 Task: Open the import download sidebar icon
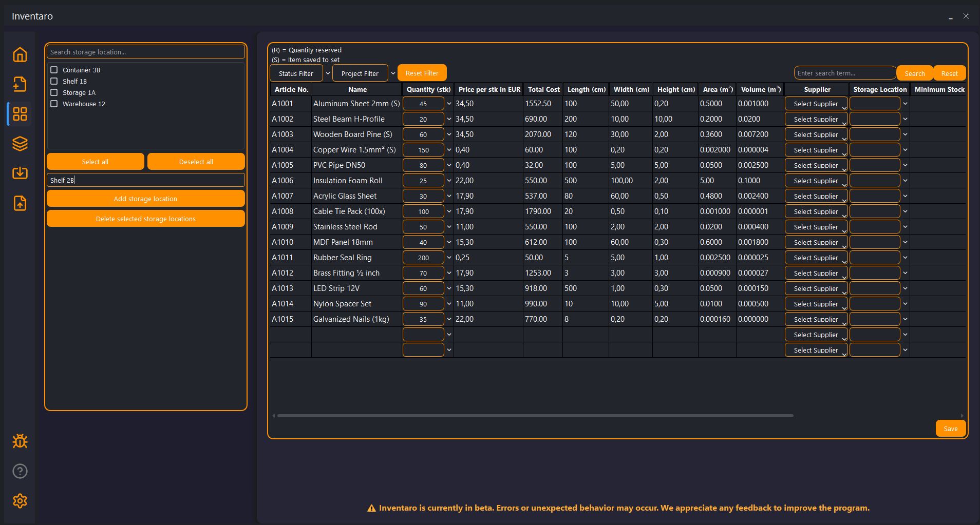[x=20, y=173]
